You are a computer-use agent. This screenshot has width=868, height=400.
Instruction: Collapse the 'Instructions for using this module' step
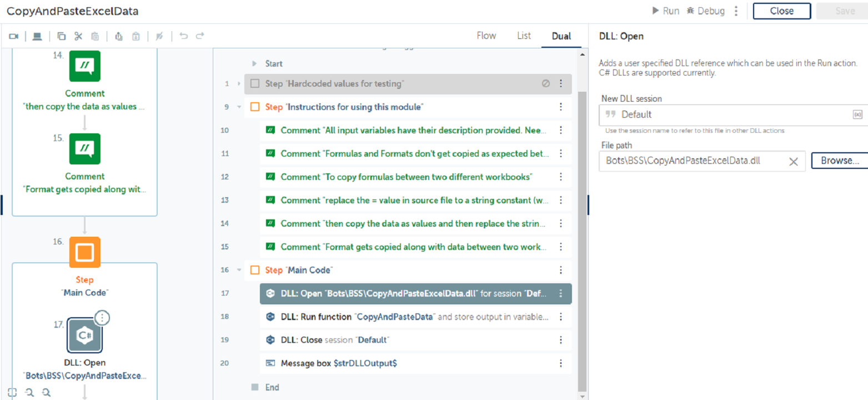239,107
